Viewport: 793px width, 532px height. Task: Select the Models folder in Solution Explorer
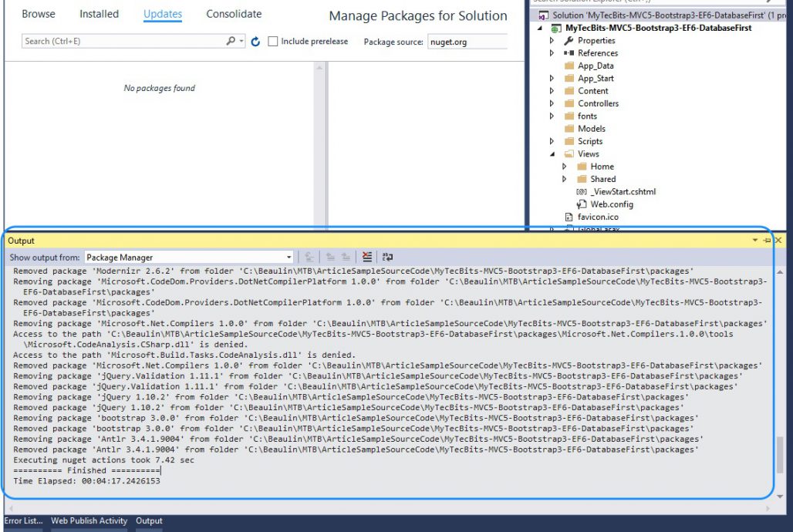(592, 129)
